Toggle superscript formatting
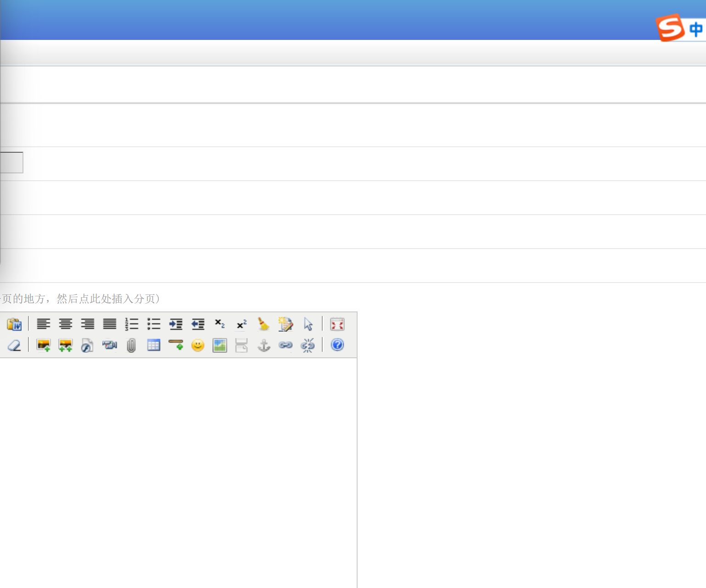Image resolution: width=706 pixels, height=588 pixels. tap(241, 324)
